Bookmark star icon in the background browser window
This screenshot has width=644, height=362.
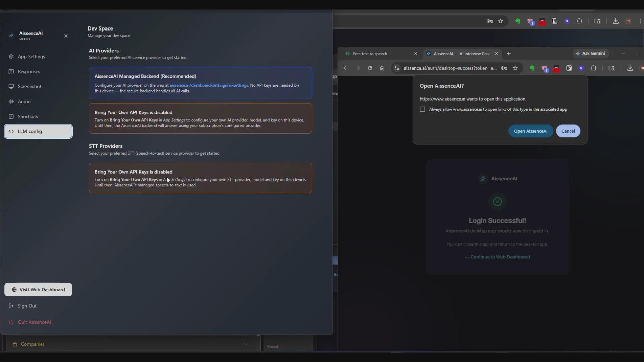coord(501,21)
